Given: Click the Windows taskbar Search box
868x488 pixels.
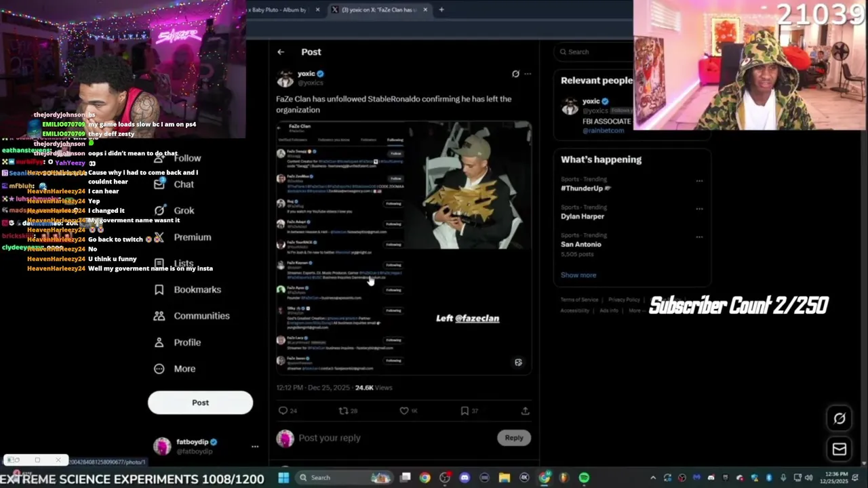Looking at the screenshot, I should [x=344, y=478].
